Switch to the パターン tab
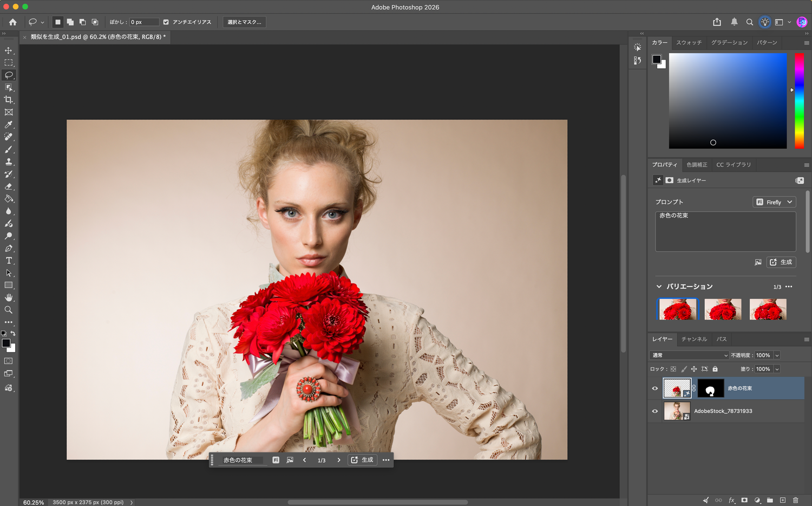Image resolution: width=812 pixels, height=506 pixels. 767,43
